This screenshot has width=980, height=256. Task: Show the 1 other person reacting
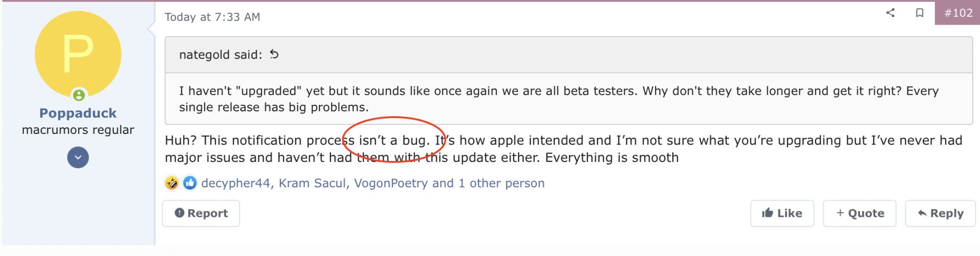point(501,183)
